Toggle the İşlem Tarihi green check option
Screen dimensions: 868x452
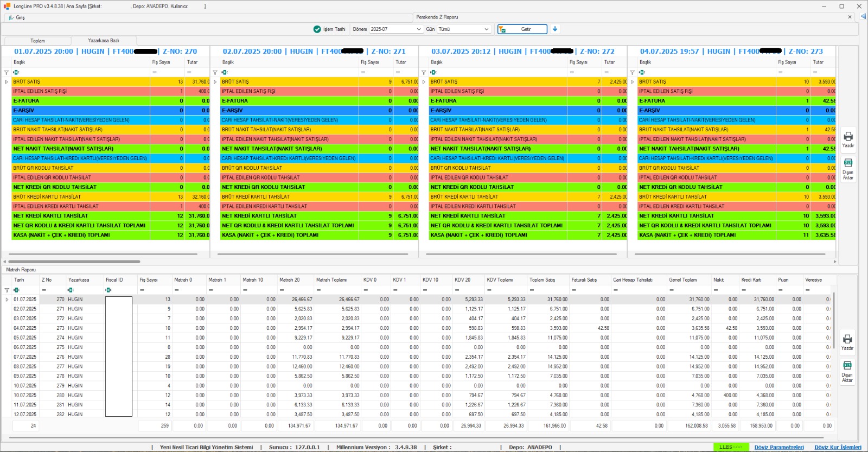pos(317,29)
